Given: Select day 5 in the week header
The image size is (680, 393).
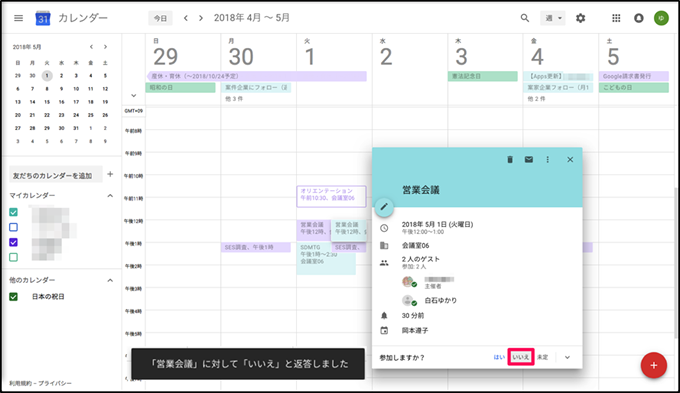Looking at the screenshot, I should coord(613,57).
